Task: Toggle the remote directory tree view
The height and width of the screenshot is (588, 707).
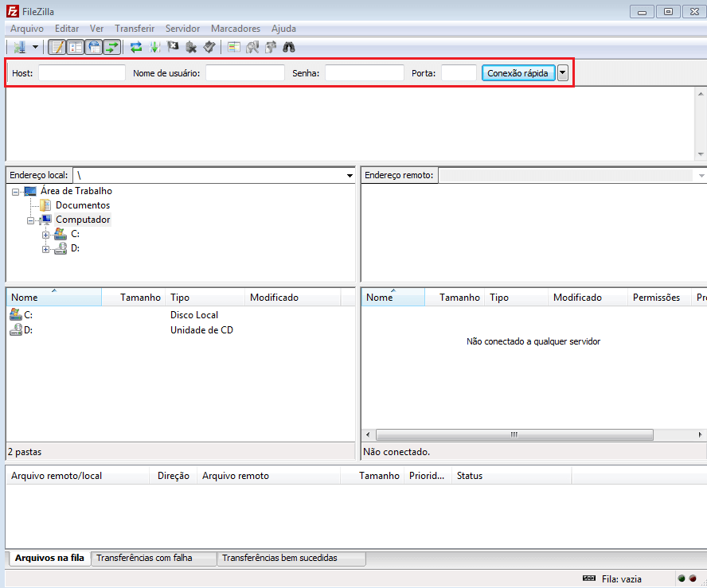Action: (93, 47)
